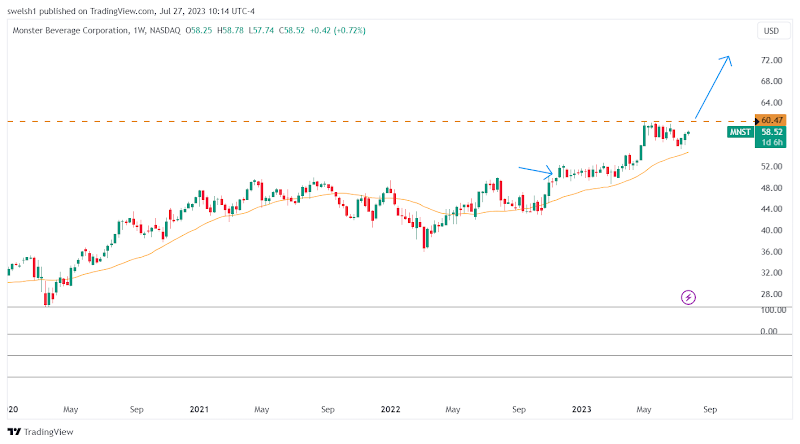Click the 52.00 price axis label
Image resolution: width=800 pixels, height=444 pixels.
pos(771,166)
